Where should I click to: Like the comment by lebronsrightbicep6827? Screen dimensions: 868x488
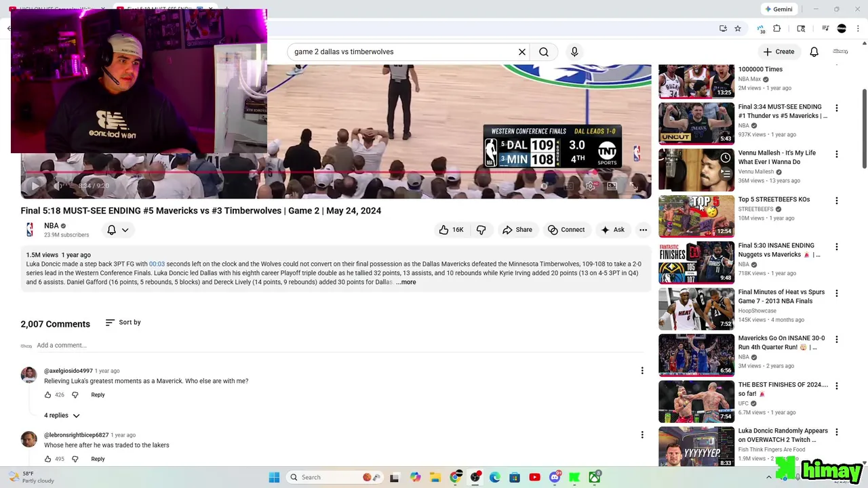47,459
